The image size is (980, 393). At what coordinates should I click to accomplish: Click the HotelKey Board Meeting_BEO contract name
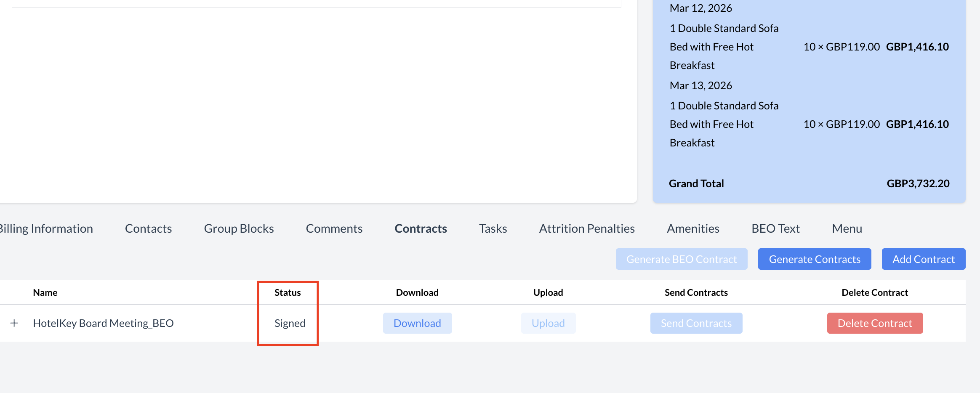103,323
